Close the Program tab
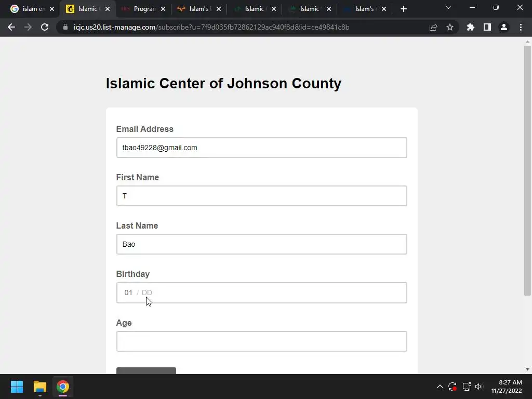The height and width of the screenshot is (399, 532). click(x=163, y=9)
